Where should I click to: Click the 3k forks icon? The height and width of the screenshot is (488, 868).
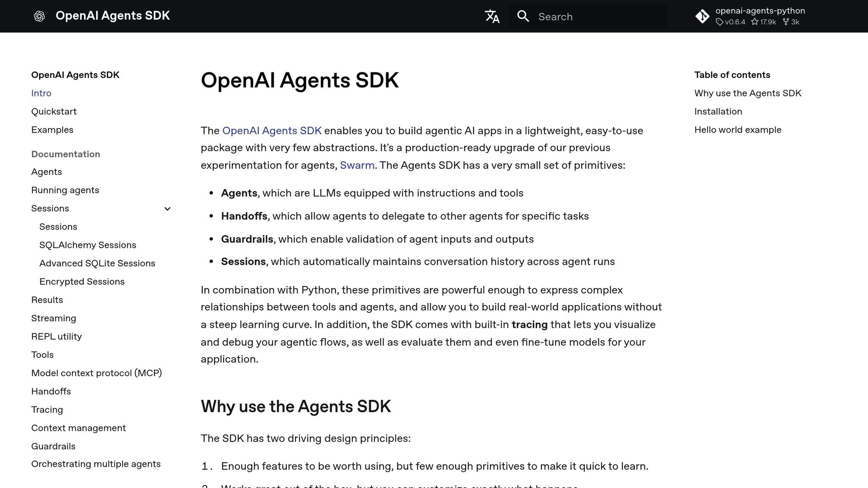point(786,22)
